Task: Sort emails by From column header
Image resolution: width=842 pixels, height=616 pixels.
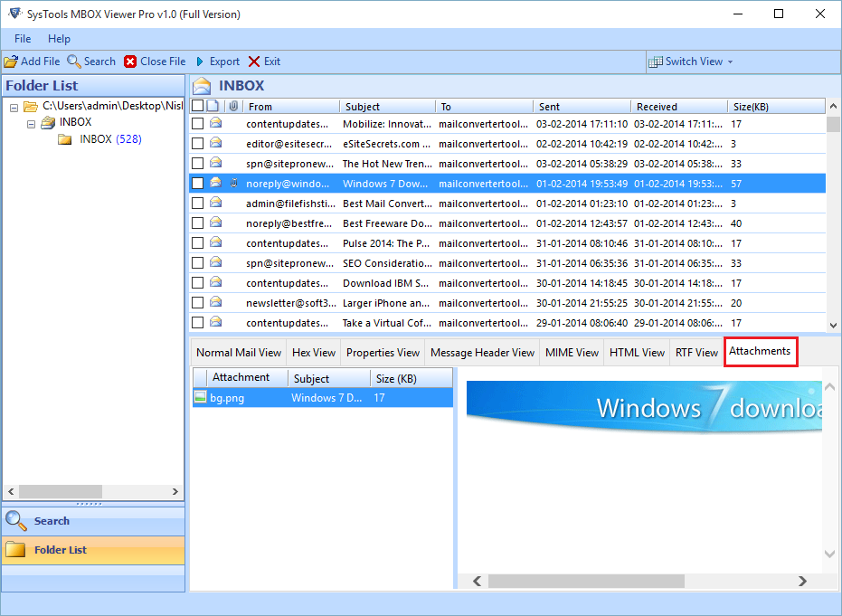Action: pos(290,107)
